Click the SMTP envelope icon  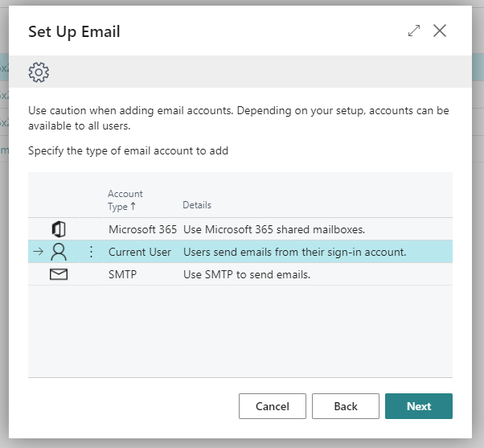pyautogui.click(x=59, y=274)
